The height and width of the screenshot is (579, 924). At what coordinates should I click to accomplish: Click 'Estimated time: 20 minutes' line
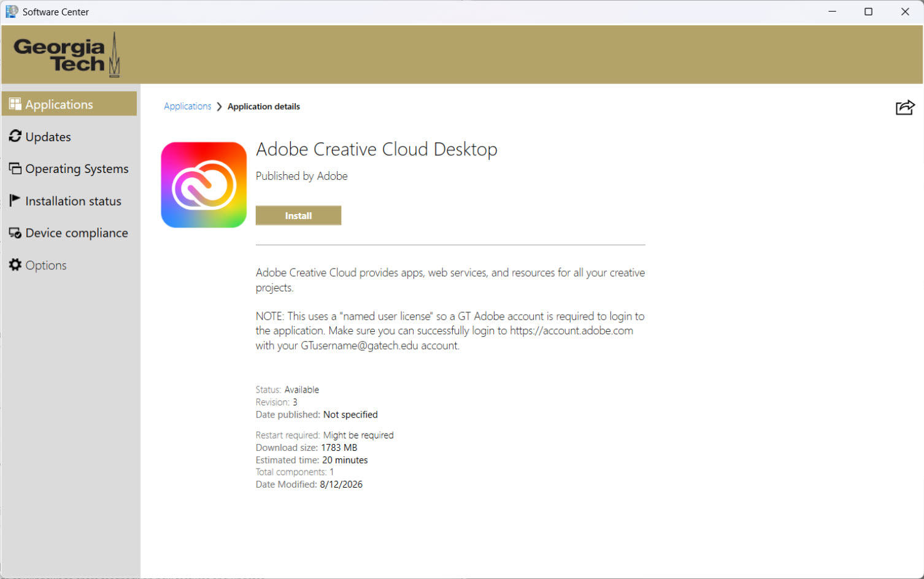312,459
